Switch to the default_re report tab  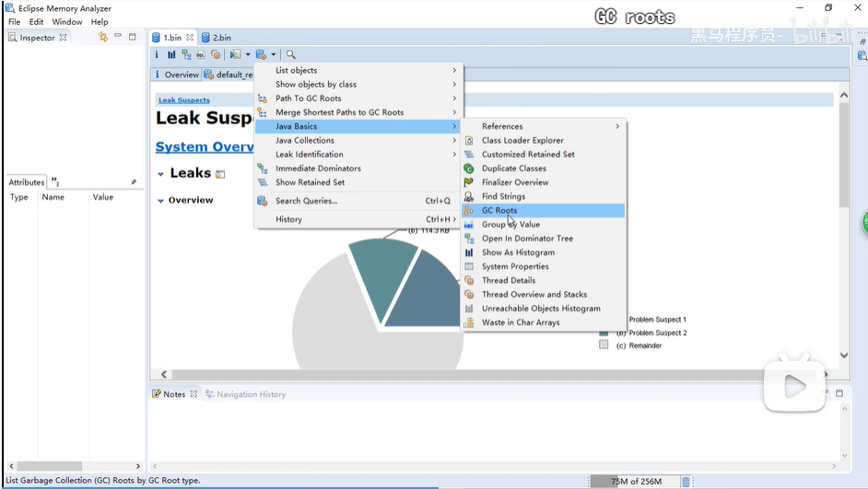(229, 75)
